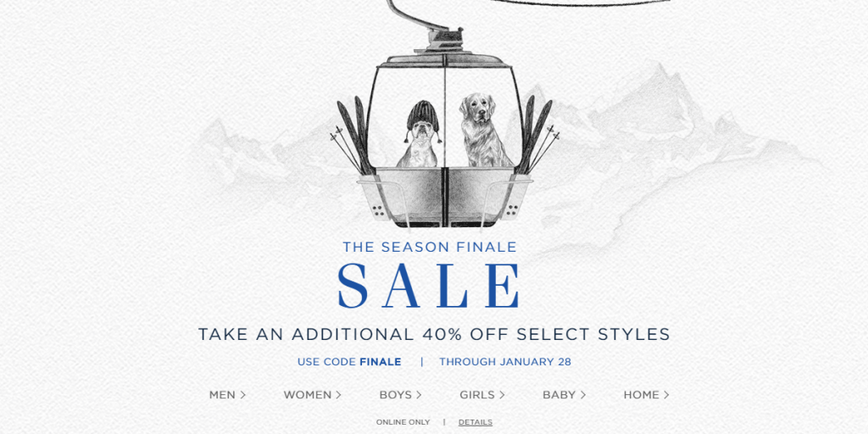Open the HOME sale category
This screenshot has width=868, height=434.
point(646,395)
